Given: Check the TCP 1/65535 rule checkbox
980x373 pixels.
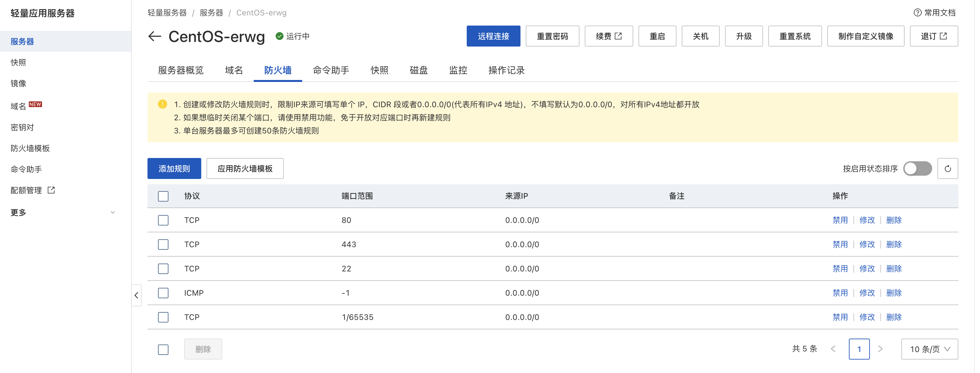Looking at the screenshot, I should [x=163, y=317].
